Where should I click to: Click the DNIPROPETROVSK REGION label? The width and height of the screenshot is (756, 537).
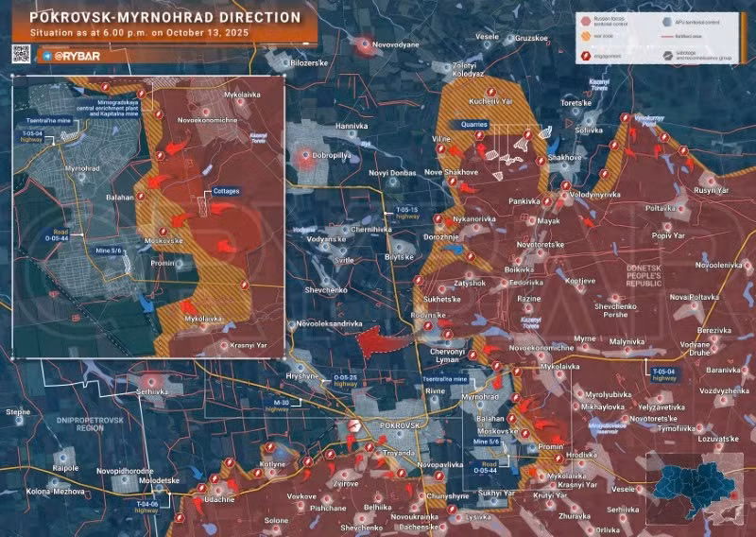90,424
